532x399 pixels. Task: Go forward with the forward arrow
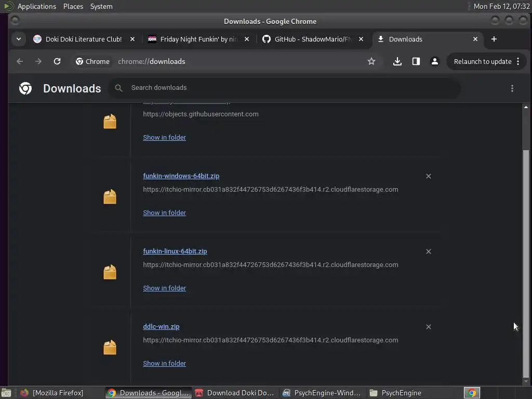tap(38, 61)
